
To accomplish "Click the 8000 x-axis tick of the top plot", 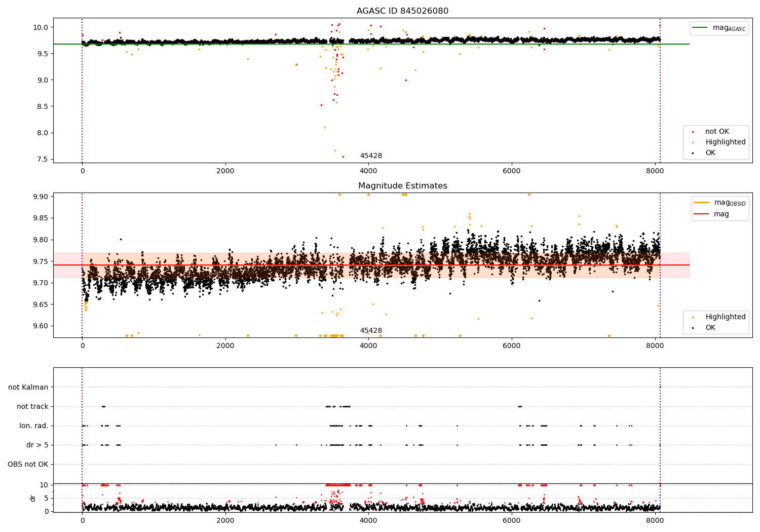I will 655,171.
